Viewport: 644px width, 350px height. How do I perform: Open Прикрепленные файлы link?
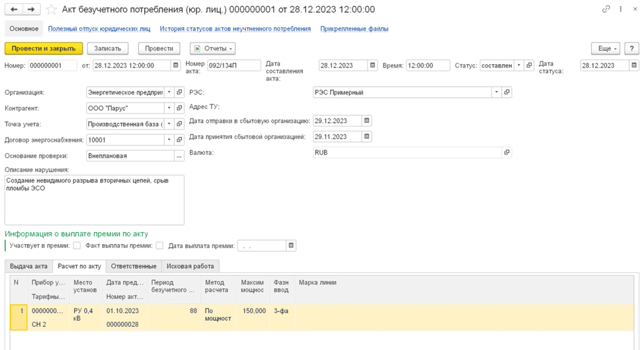tap(354, 28)
